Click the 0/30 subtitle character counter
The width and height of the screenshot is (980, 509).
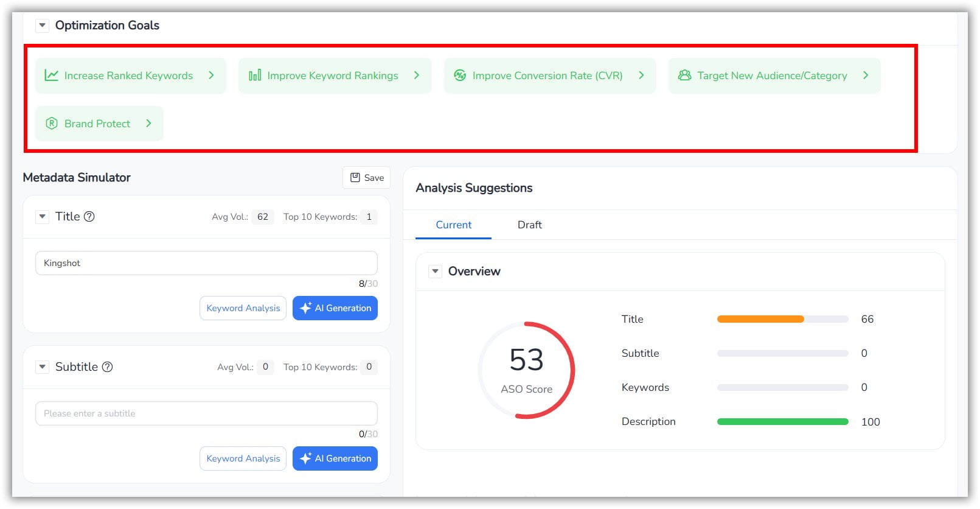point(368,434)
